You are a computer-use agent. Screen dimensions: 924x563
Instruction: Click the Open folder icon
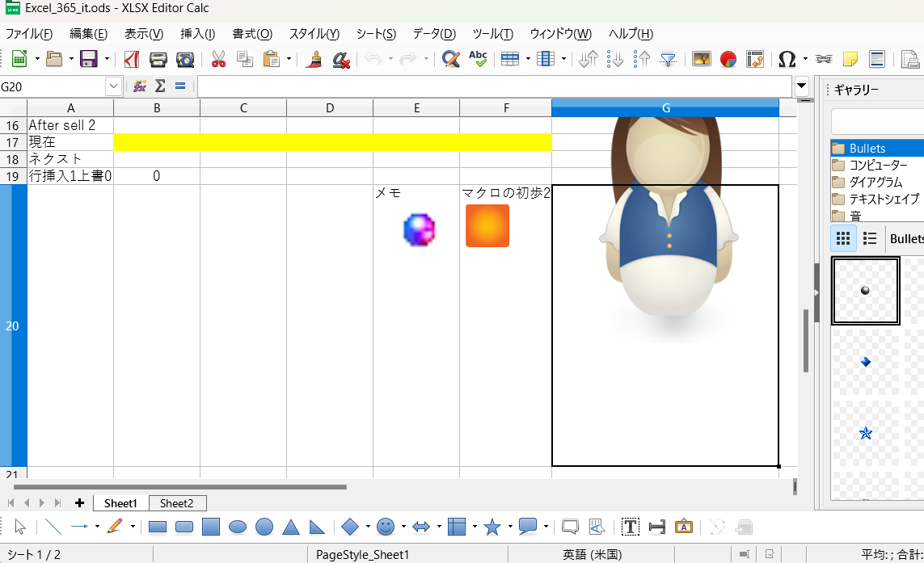tap(53, 59)
